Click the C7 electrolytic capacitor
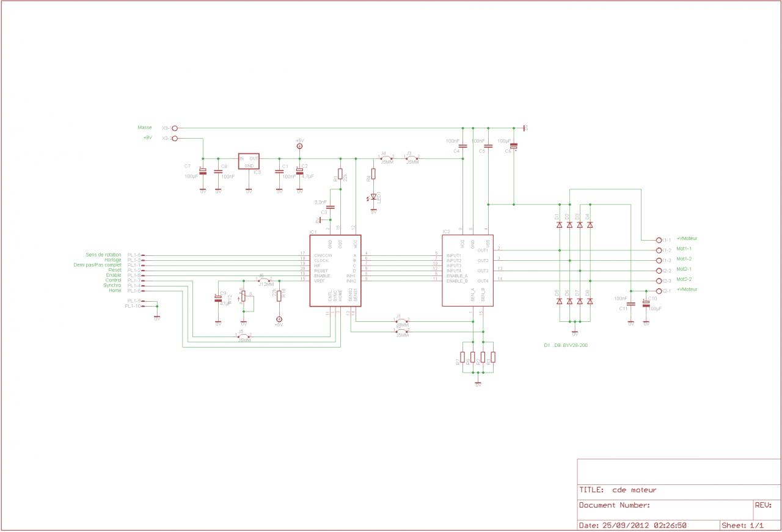 (203, 173)
